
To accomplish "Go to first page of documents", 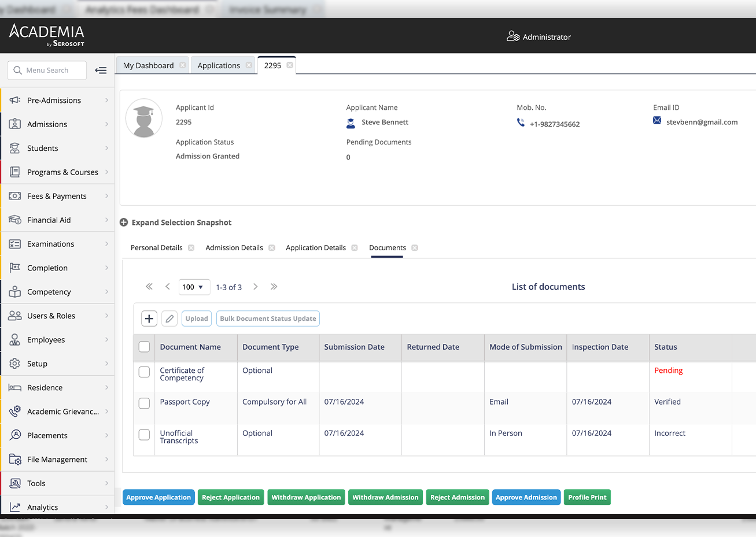I will pos(149,287).
